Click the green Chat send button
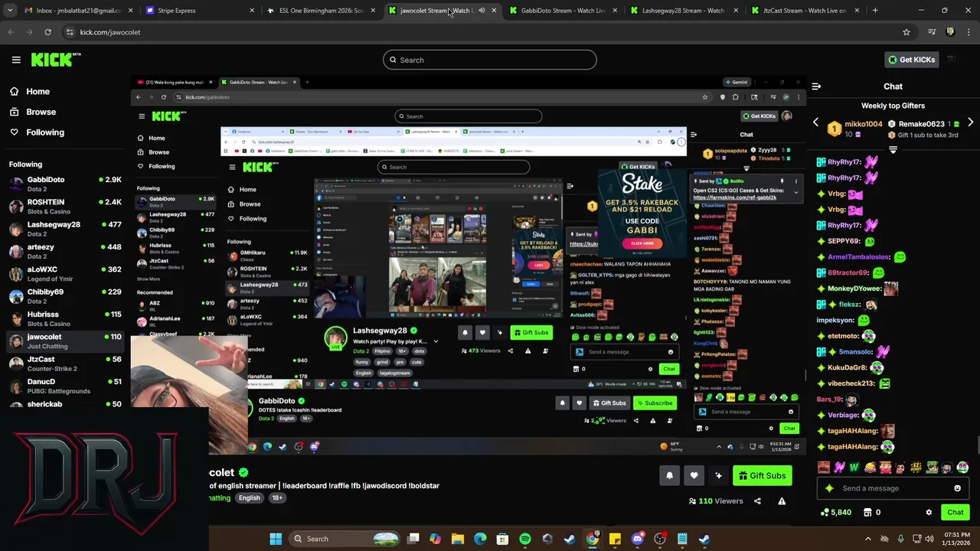Viewport: 980px width, 551px height. 955,512
